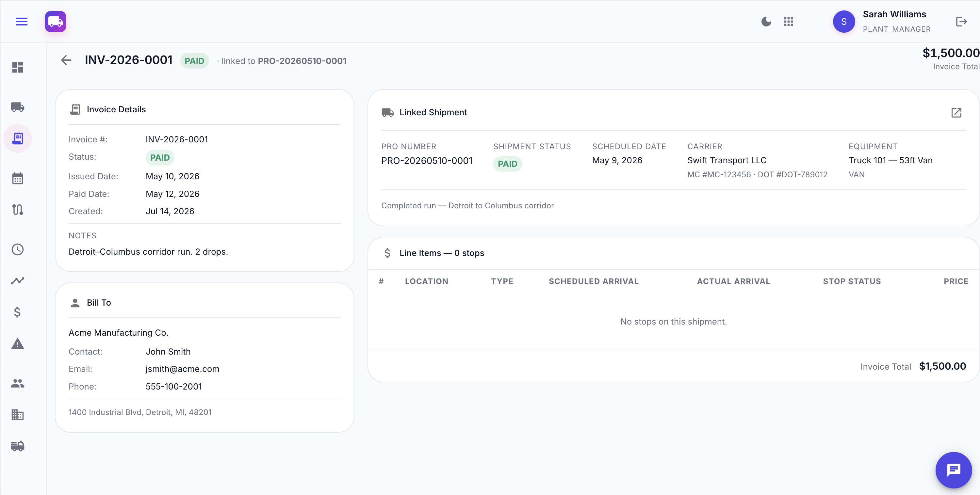The image size is (980, 495).
Task: Click phone number 555-100-2001
Action: point(173,386)
